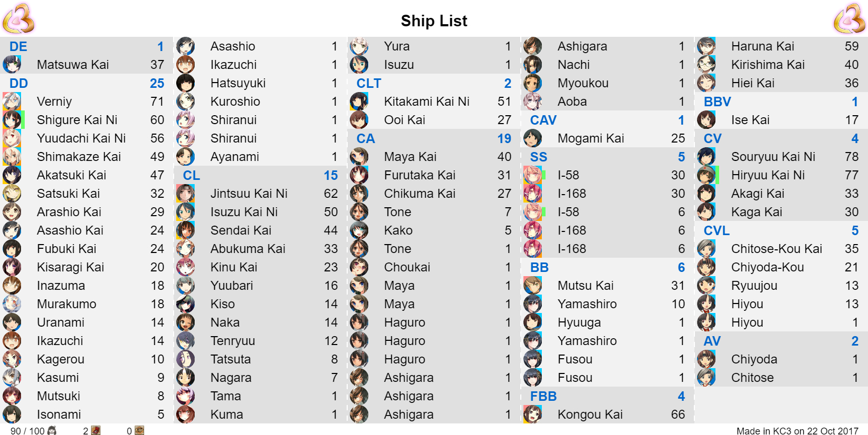Click Kongou Kai's portrait icon
Viewport: 868px width, 435px height.
click(x=533, y=414)
